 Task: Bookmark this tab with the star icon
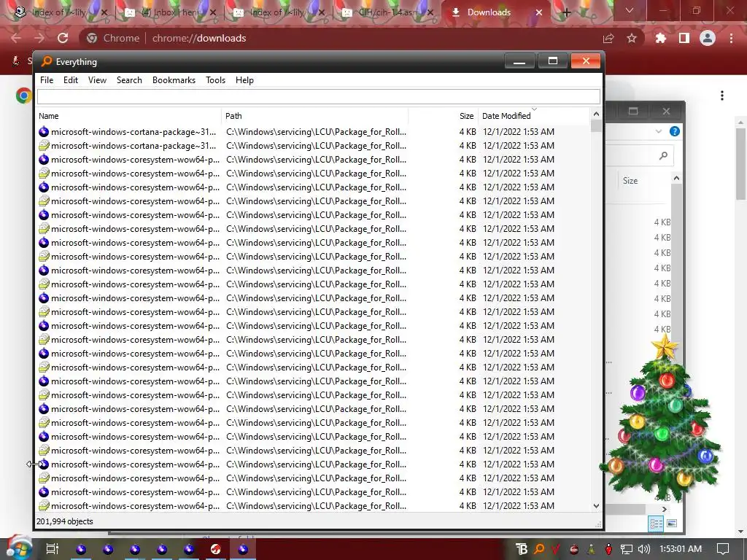pos(632,38)
